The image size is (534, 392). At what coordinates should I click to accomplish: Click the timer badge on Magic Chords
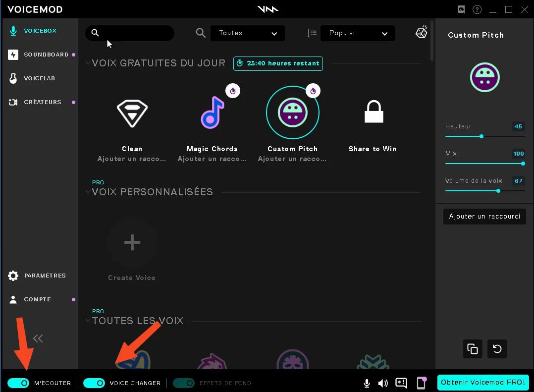click(x=233, y=91)
